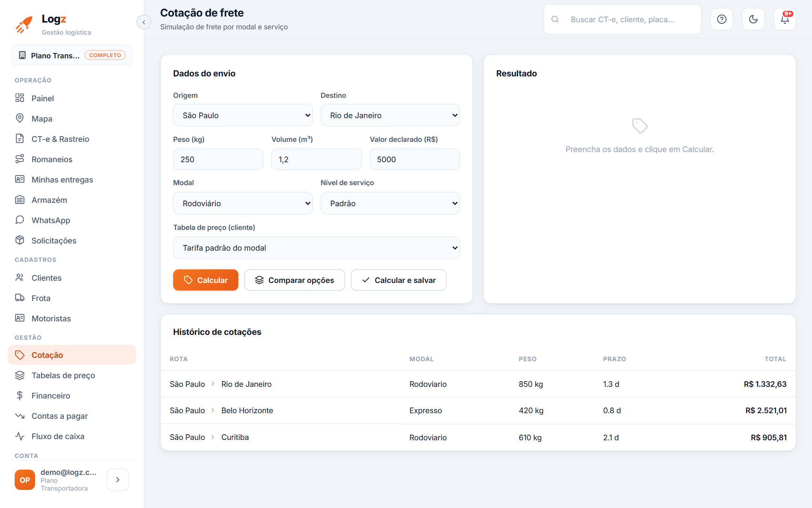This screenshot has height=508, width=812.
Task: Open the help question-mark icon
Action: [721, 19]
